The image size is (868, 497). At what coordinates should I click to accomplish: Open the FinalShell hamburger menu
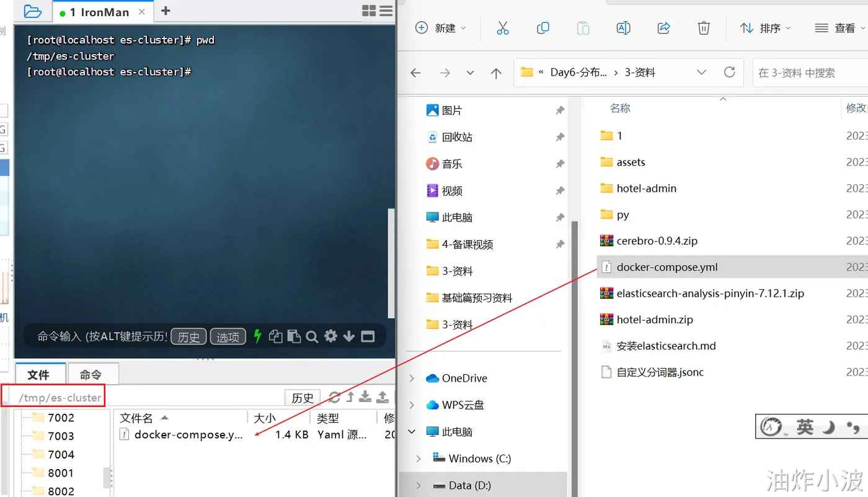tap(386, 11)
